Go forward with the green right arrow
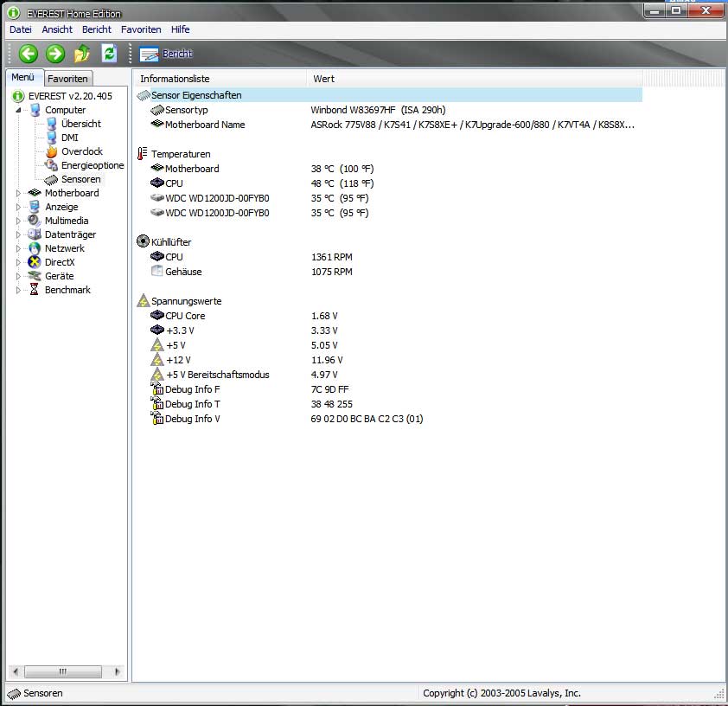 click(x=55, y=54)
